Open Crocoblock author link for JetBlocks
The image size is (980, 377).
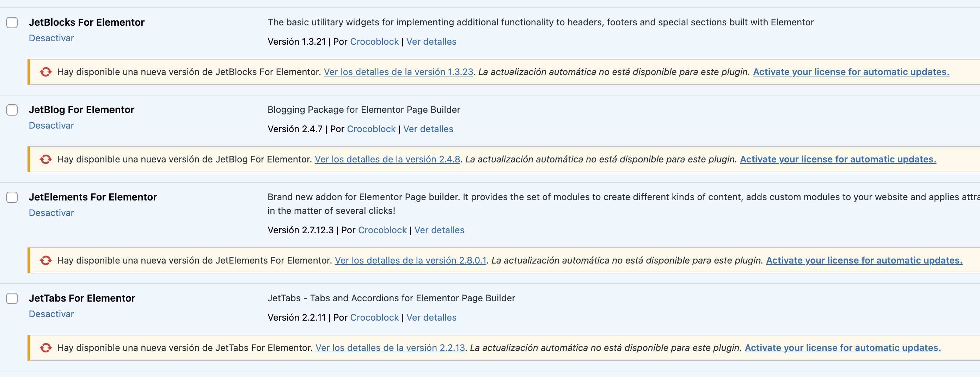tap(374, 42)
